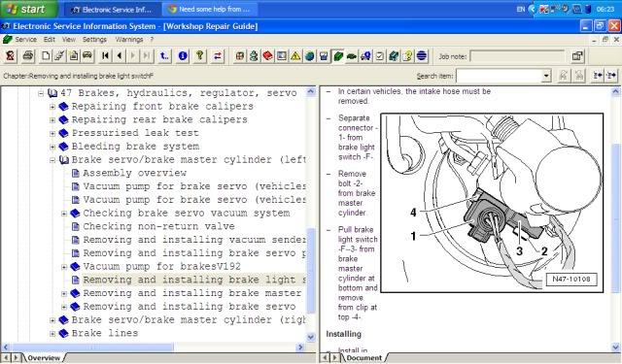Open 'Removing and installing brake servo p' document

(194, 253)
